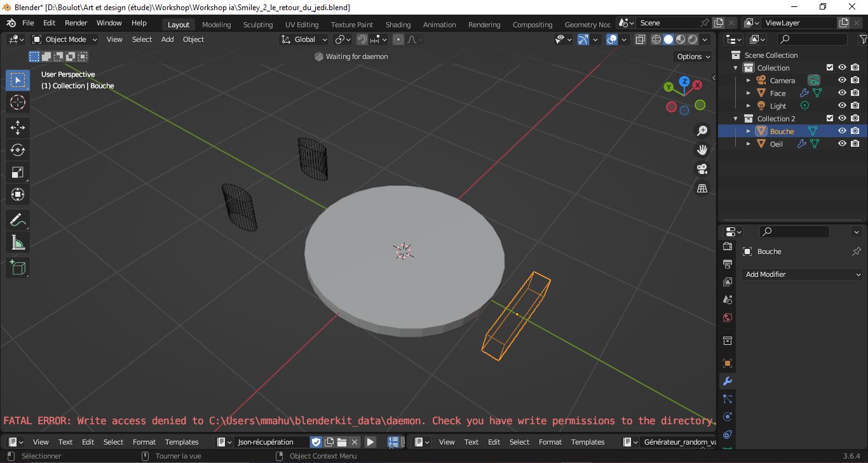Image resolution: width=868 pixels, height=463 pixels.
Task: Select the Move tool in toolbar
Action: click(x=18, y=128)
